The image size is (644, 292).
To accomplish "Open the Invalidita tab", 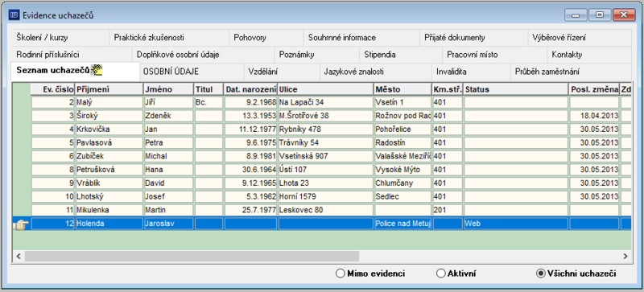I will [471, 72].
